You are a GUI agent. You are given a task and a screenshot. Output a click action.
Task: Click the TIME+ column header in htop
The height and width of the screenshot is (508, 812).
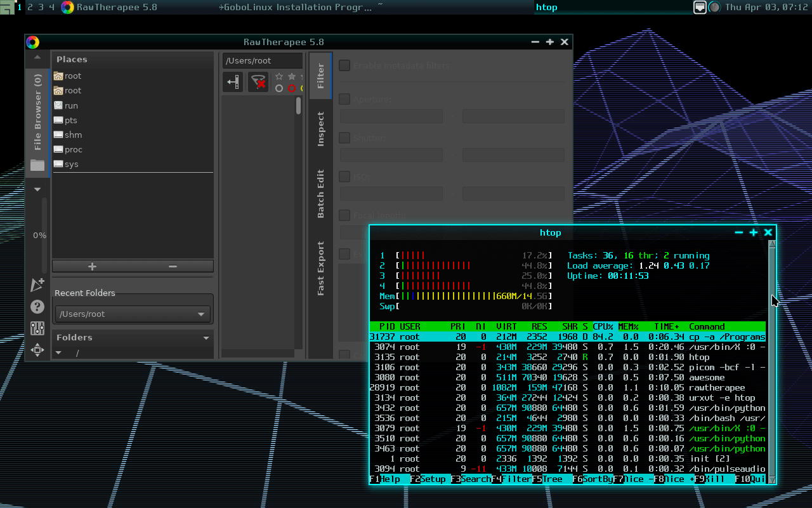[x=666, y=326]
